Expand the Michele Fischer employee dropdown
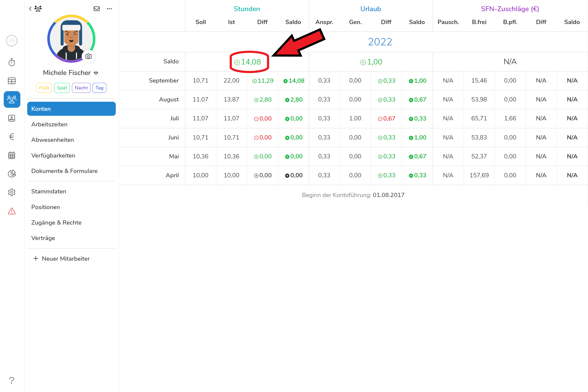 tap(96, 73)
